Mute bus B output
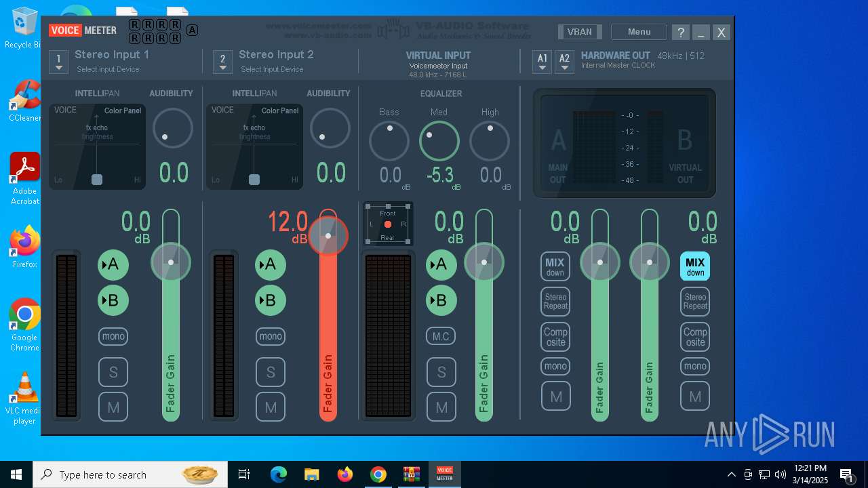Image resolution: width=868 pixels, height=488 pixels. click(x=695, y=396)
